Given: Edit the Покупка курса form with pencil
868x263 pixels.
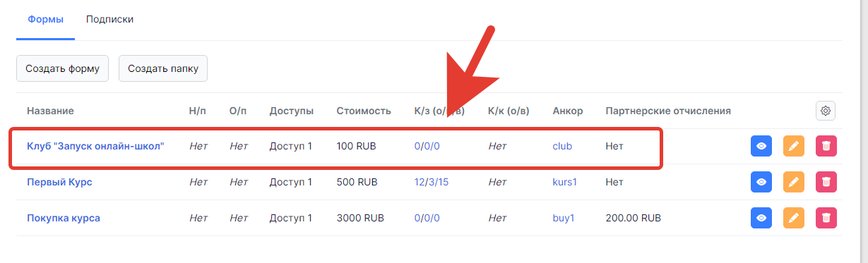Looking at the screenshot, I should tap(794, 218).
